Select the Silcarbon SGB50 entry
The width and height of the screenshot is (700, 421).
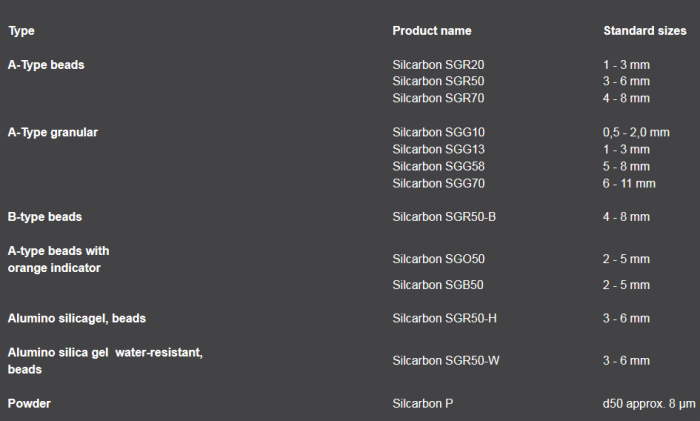tap(438, 285)
